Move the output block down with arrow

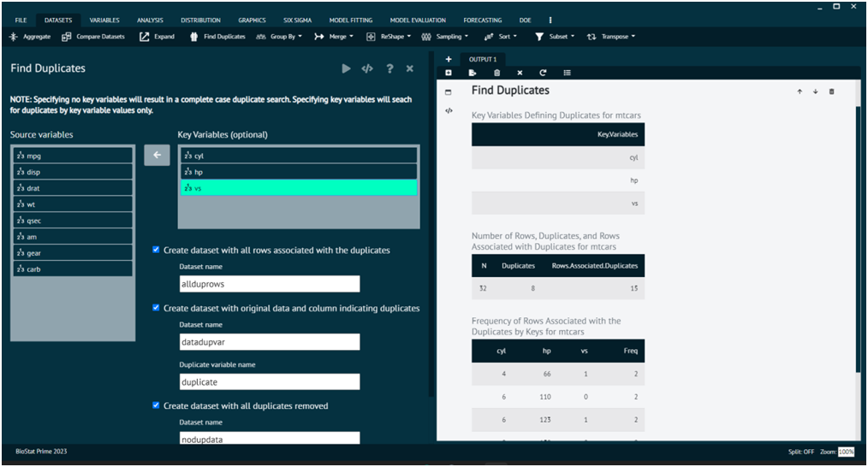coord(815,92)
